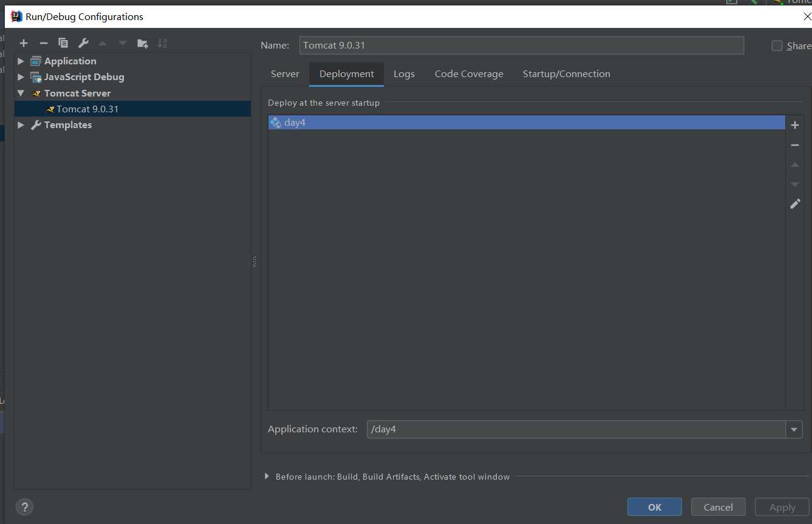Image resolution: width=812 pixels, height=524 pixels.
Task: Select the JavaScript Debug tree label
Action: [x=84, y=77]
